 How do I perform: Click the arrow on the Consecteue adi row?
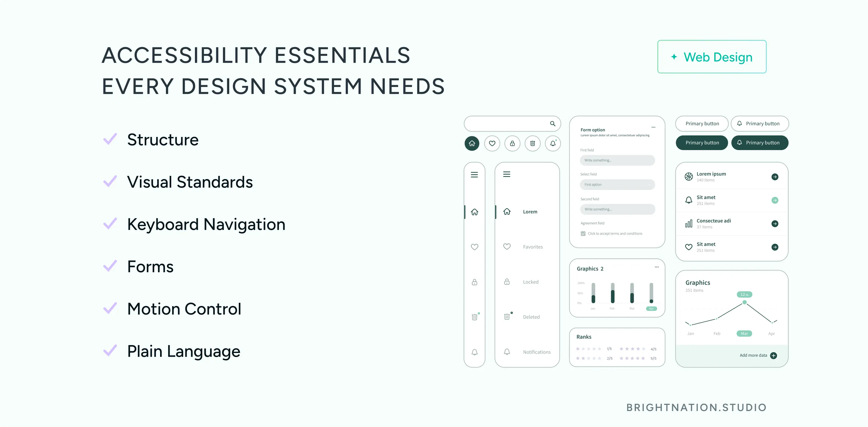pyautogui.click(x=775, y=224)
